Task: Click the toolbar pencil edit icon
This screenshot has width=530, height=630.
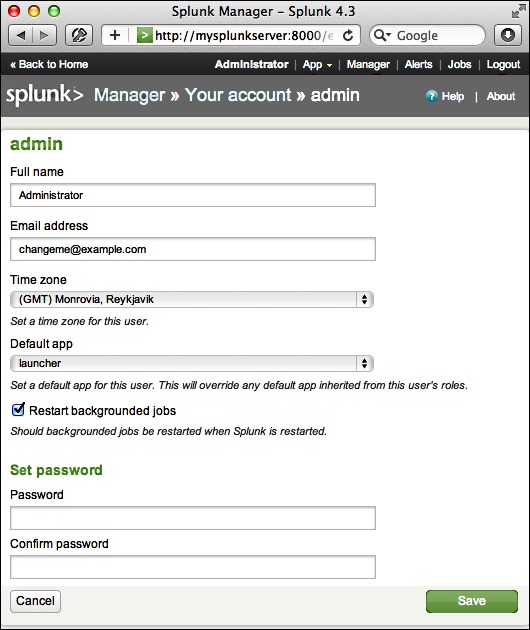Action: pos(79,35)
